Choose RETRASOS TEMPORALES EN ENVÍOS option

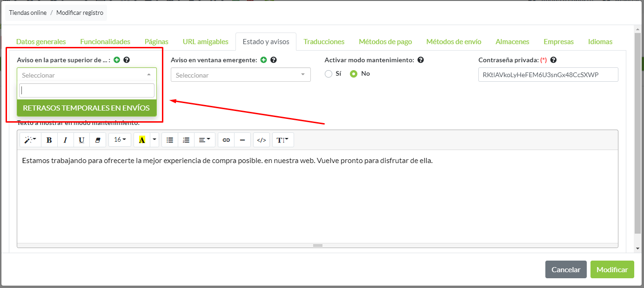(x=87, y=108)
